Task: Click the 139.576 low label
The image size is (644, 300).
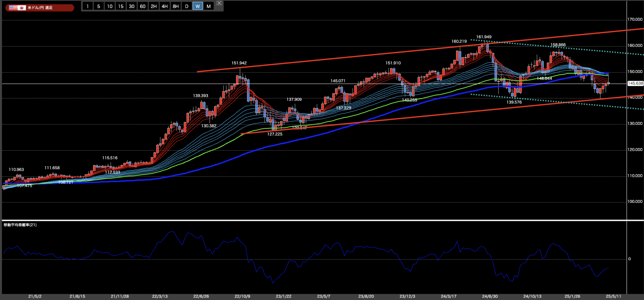Action: 514,102
